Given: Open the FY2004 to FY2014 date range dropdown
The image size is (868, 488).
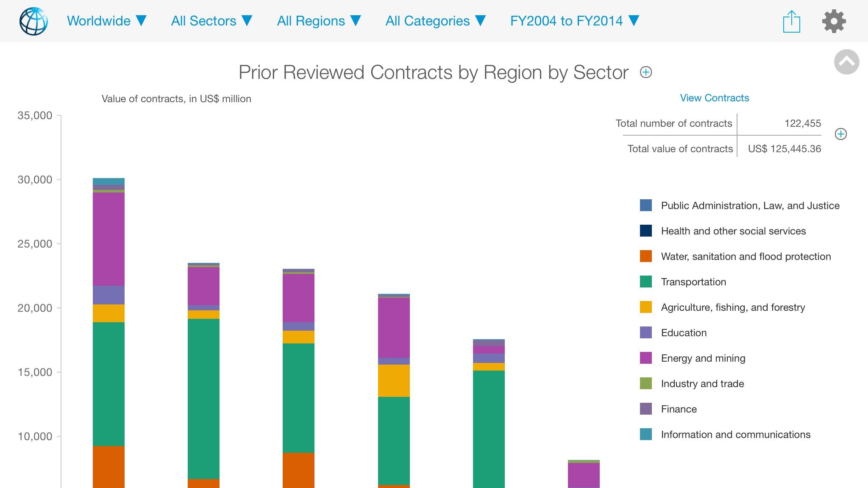Looking at the screenshot, I should coord(574,21).
